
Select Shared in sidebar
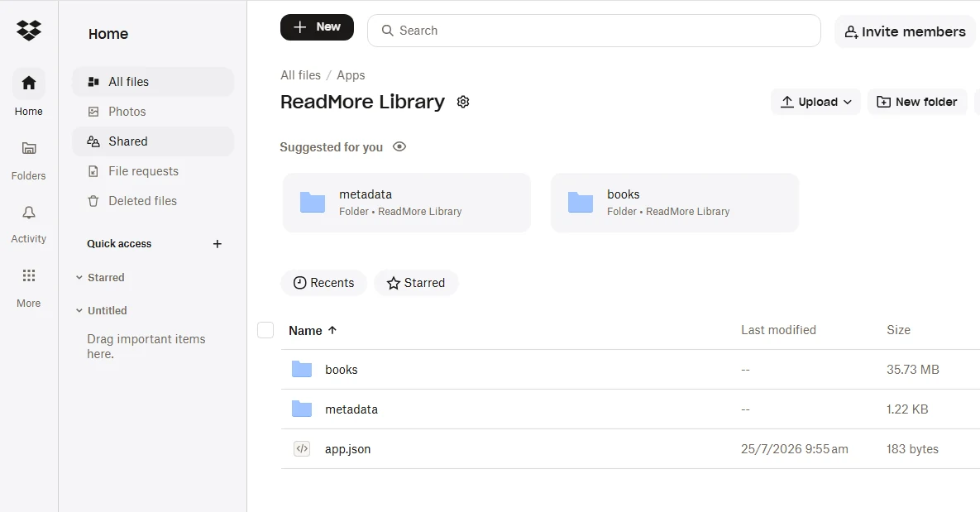click(153, 141)
